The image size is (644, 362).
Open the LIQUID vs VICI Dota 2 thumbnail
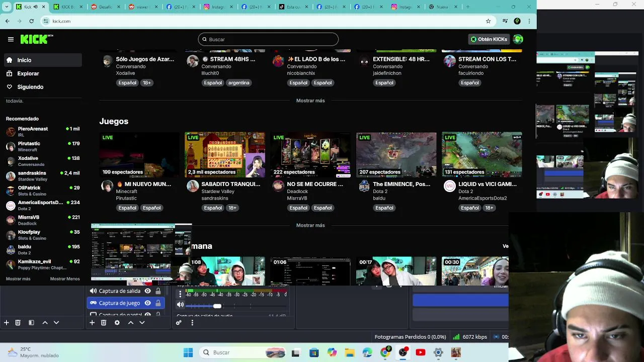click(482, 155)
